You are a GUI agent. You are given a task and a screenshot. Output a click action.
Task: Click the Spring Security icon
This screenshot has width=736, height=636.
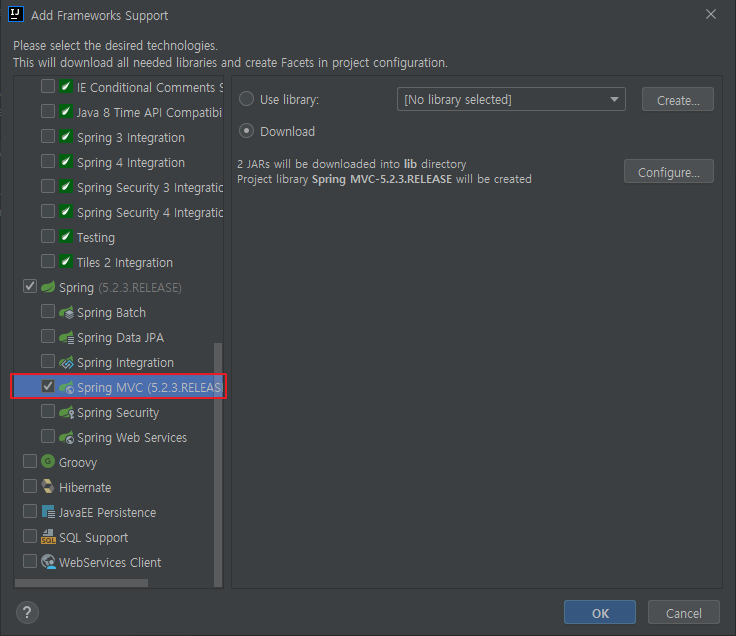click(66, 412)
